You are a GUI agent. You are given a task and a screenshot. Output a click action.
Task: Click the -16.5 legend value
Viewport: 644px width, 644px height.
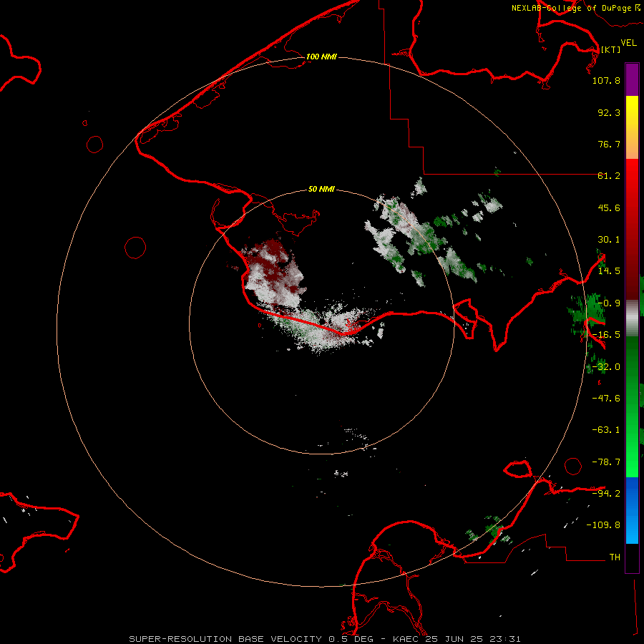[606, 335]
